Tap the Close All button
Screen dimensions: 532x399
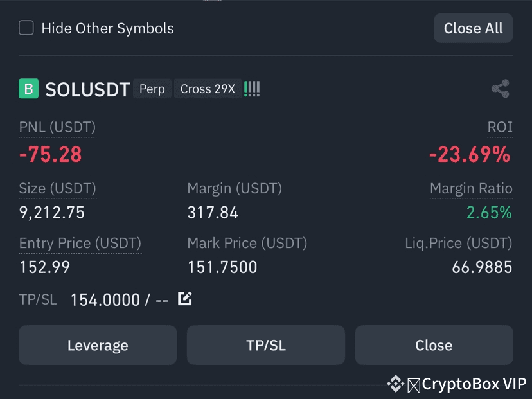(x=474, y=28)
